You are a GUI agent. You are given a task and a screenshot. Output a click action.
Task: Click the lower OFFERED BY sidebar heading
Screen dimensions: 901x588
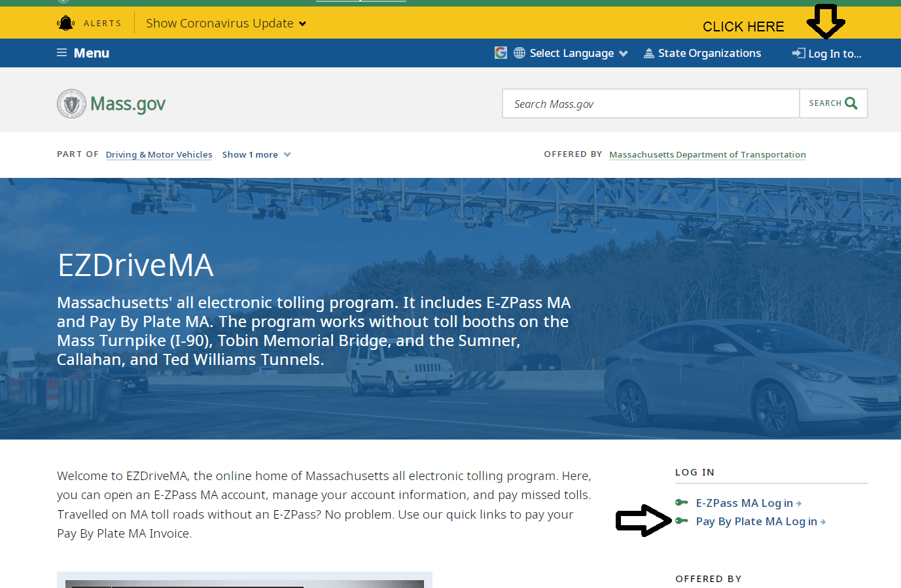pyautogui.click(x=709, y=579)
